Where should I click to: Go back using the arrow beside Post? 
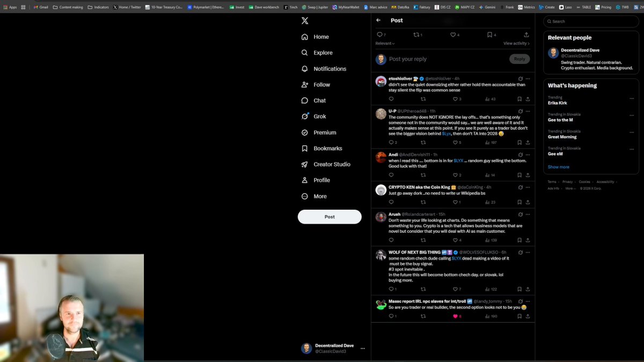click(x=378, y=20)
